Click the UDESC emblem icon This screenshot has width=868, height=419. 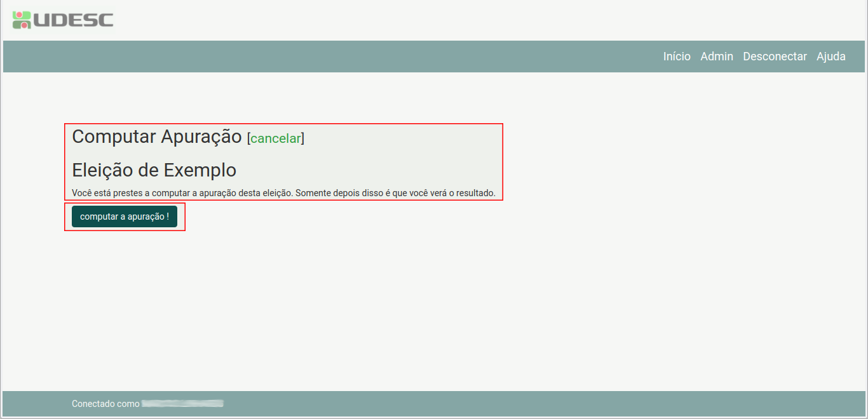point(22,20)
